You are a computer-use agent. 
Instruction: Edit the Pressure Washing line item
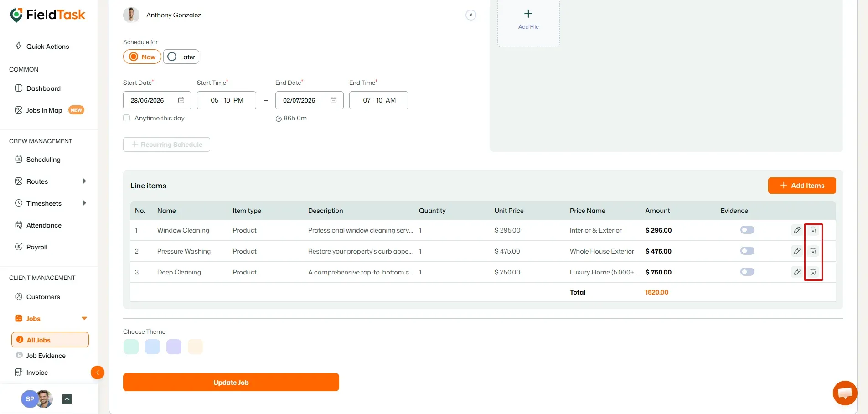coord(797,251)
